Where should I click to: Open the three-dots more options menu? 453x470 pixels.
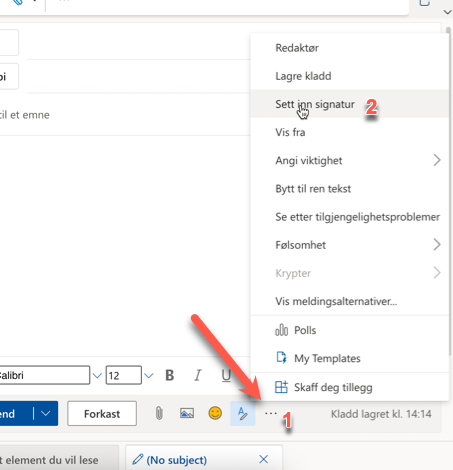tap(271, 414)
